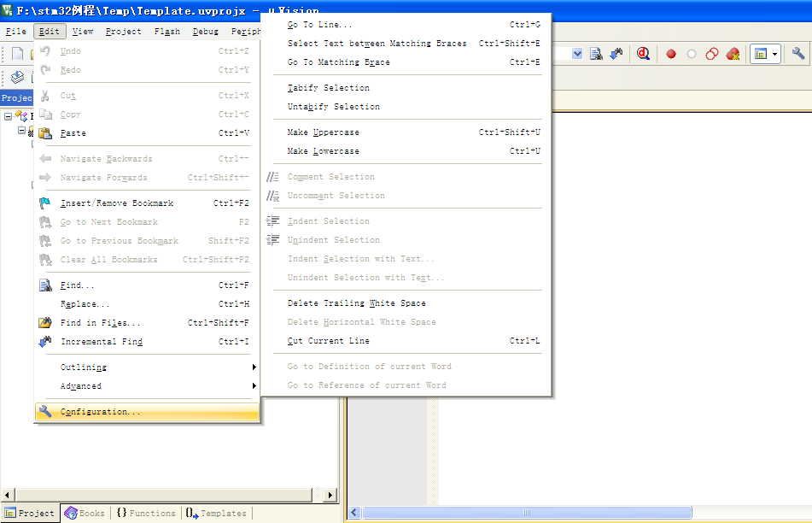Viewport: 812px width, 523px height.
Task: Switch to the Functions tab
Action: click(x=146, y=513)
